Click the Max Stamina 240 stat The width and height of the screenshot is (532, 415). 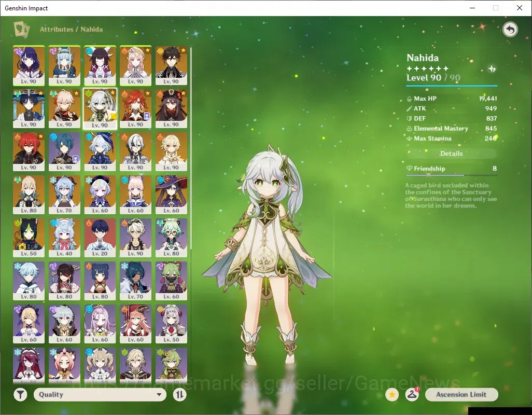pos(452,139)
